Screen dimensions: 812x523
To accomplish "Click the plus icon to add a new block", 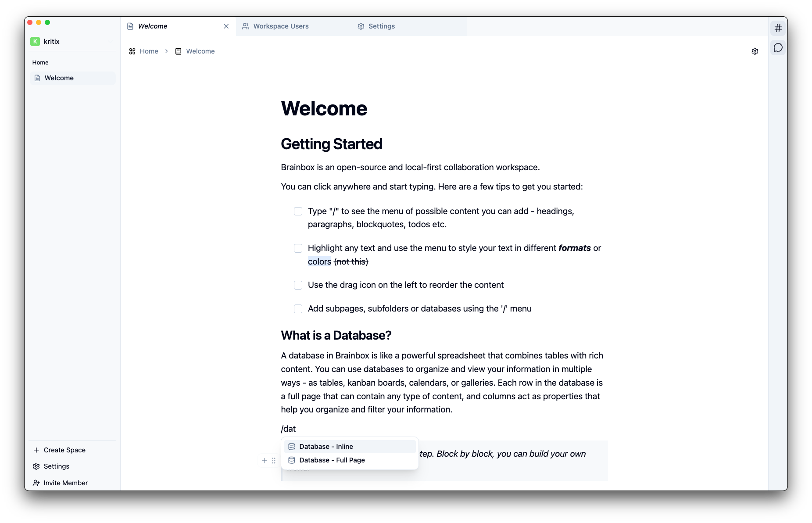I will (265, 461).
